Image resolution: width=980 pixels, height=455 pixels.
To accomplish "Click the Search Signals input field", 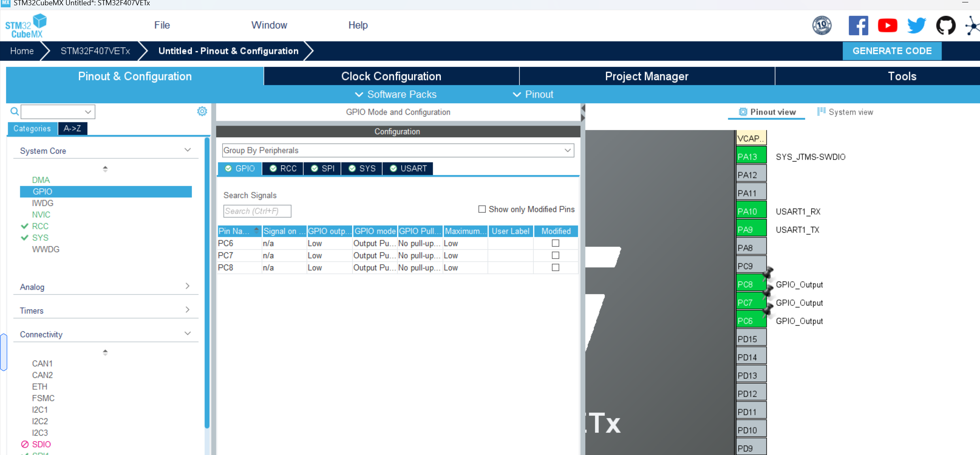I will [257, 211].
